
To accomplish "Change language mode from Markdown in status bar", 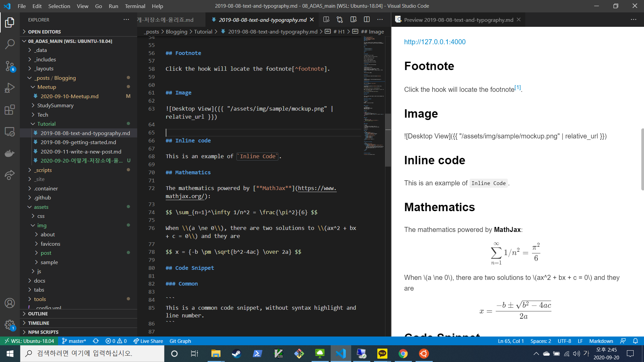I will pos(601,341).
